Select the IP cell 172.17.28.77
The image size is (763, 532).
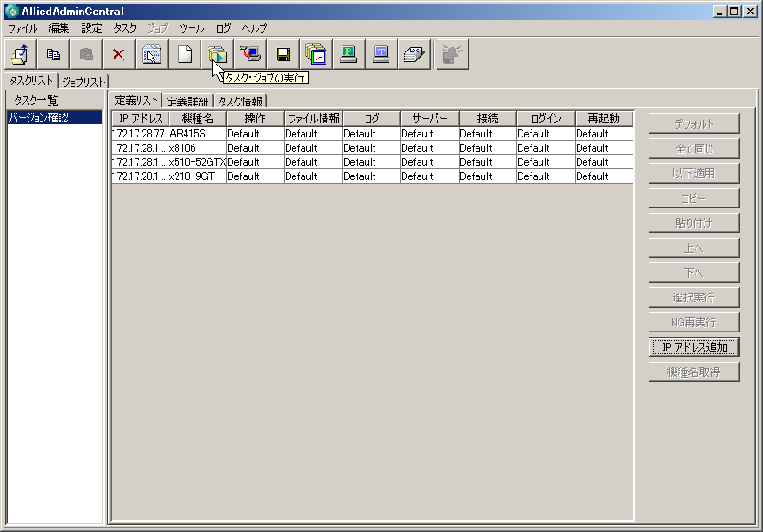(140, 134)
